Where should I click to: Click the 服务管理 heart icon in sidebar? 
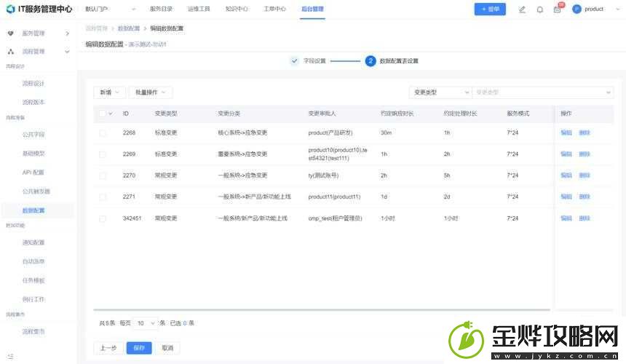click(x=11, y=33)
